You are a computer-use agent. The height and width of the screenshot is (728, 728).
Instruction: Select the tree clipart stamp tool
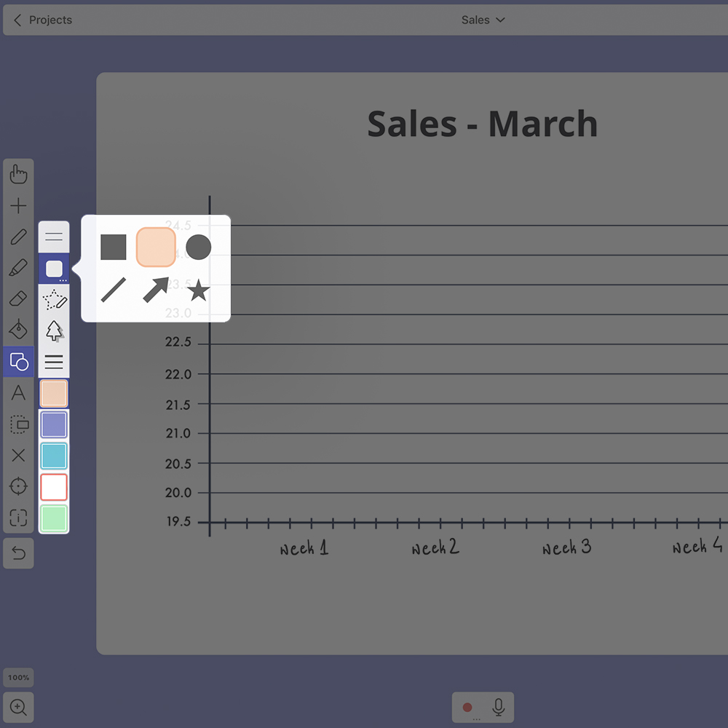(x=54, y=331)
